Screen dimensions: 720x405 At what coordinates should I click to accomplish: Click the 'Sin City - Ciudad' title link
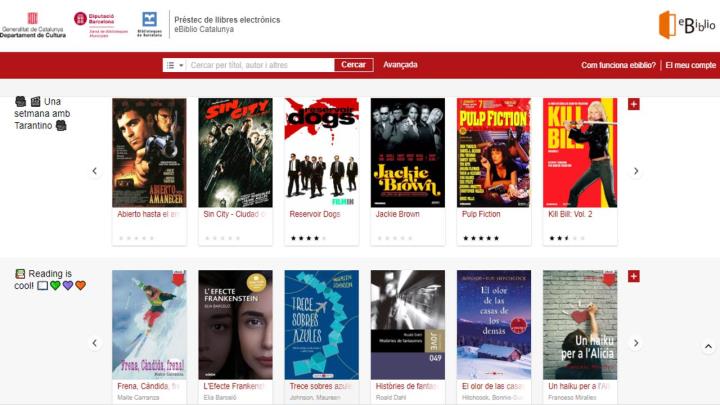234,214
